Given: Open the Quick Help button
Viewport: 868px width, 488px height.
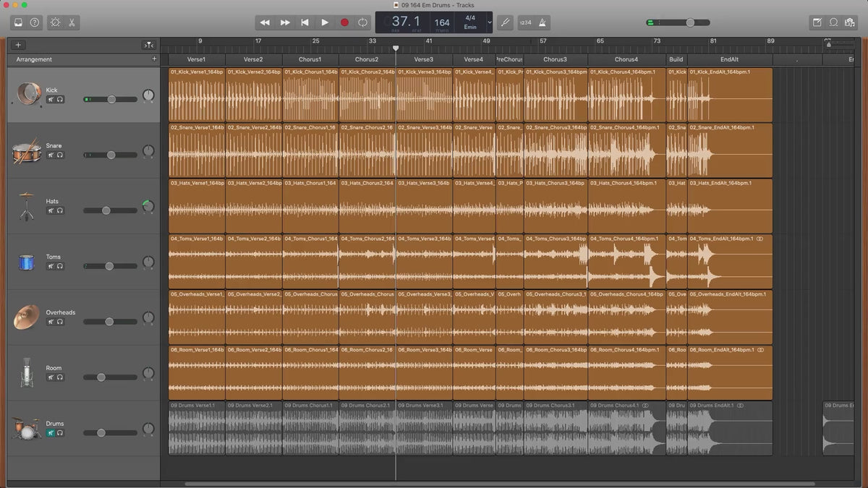Looking at the screenshot, I should (35, 22).
